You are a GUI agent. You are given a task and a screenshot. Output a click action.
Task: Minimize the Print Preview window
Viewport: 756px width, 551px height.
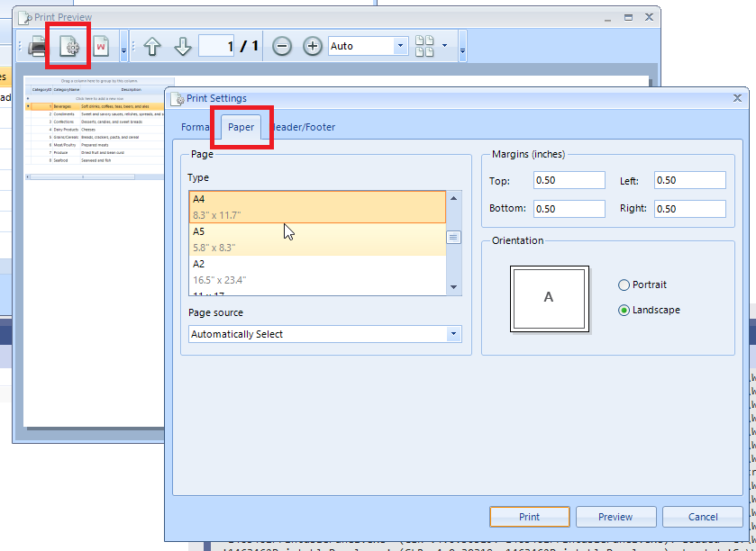(x=607, y=18)
